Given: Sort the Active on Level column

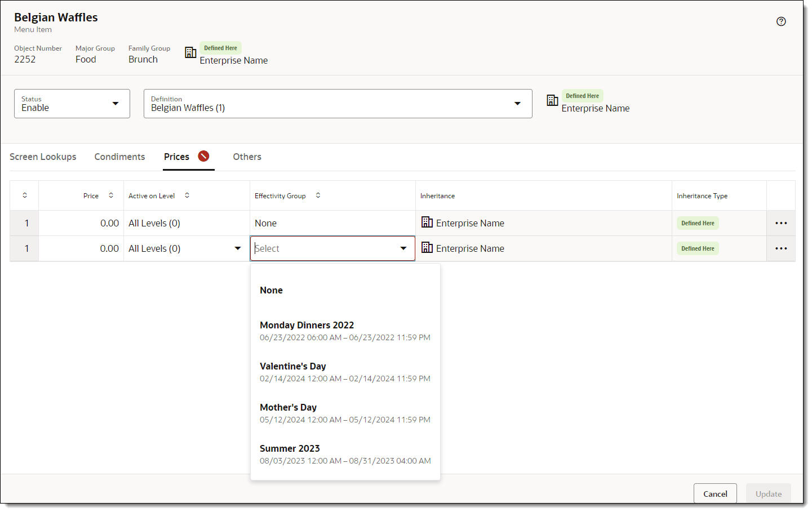Looking at the screenshot, I should tap(187, 195).
